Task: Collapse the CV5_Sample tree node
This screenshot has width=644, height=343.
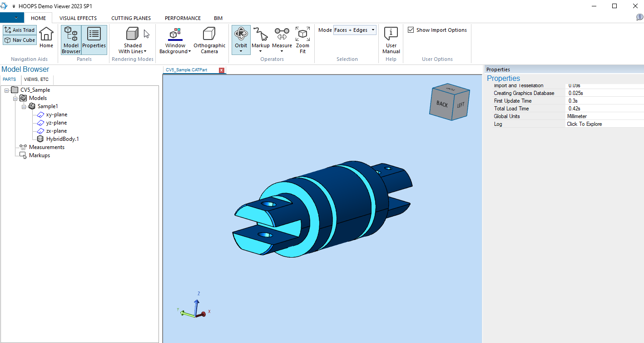Action: 7,90
